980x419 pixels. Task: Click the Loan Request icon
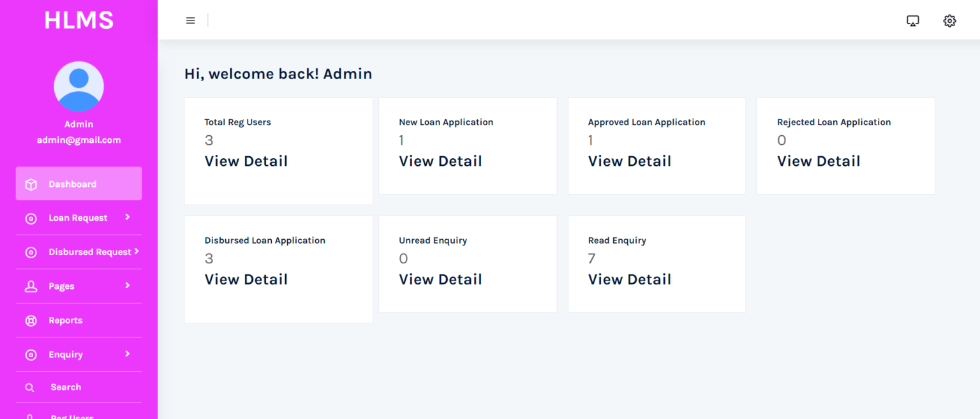click(31, 217)
